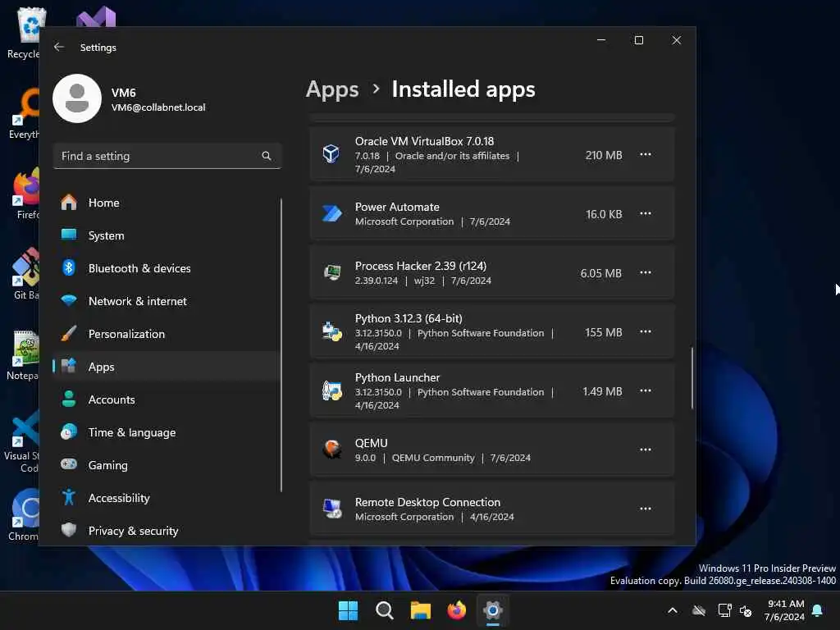Screen dimensions: 840x630
Task: Click the Bluetooth icon in sidebar
Action: (x=69, y=267)
